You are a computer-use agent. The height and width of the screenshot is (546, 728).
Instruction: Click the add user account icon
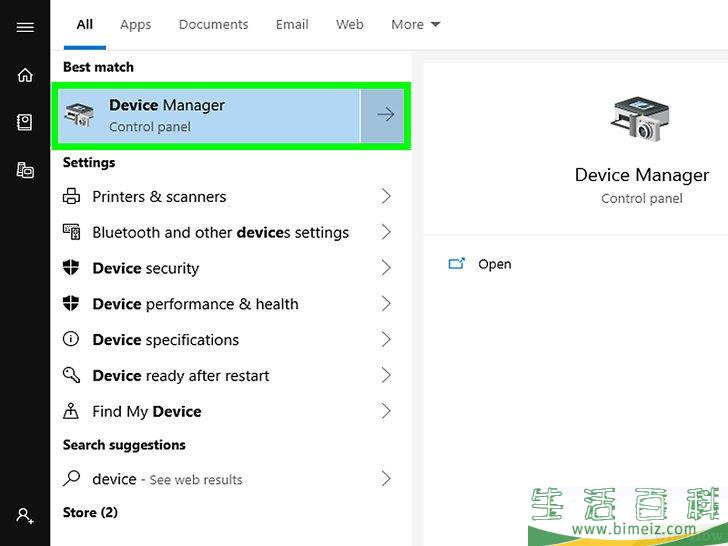point(25,516)
